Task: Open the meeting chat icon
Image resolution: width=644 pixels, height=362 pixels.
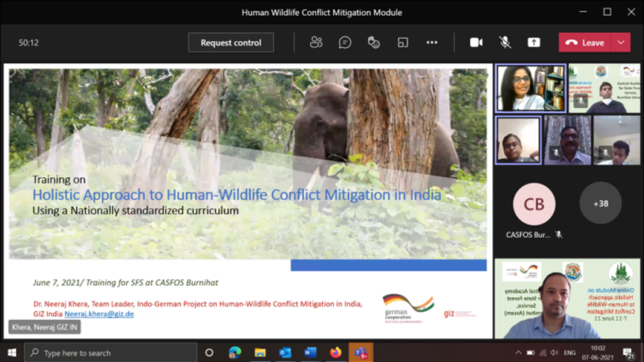Action: click(x=345, y=42)
